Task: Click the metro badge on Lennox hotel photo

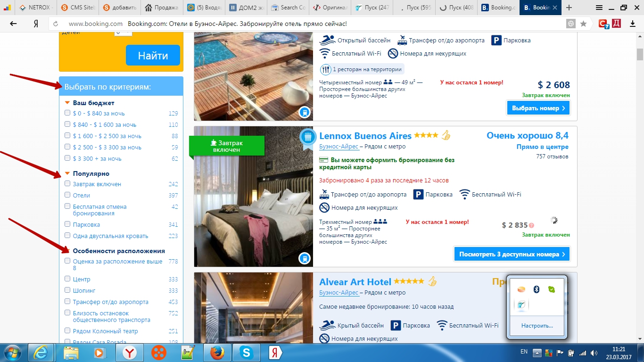Action: 305,258
